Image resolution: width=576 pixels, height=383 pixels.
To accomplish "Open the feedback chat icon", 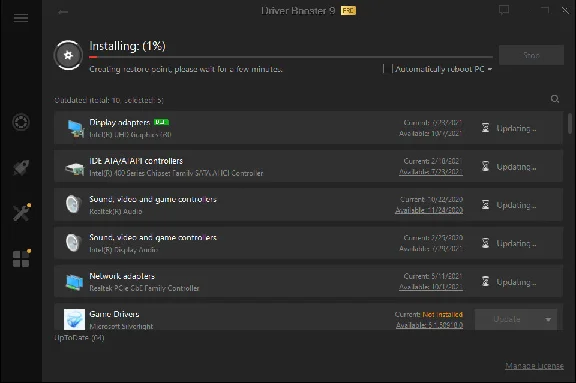I will (504, 10).
